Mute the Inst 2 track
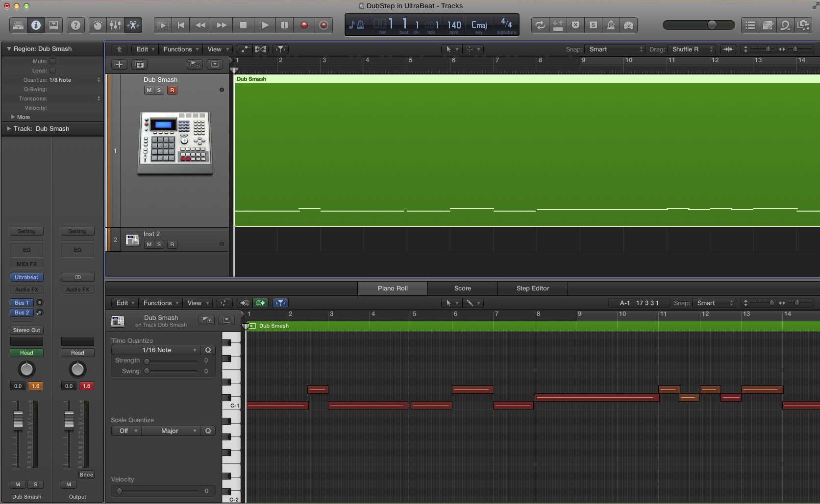This screenshot has height=504, width=820. point(149,244)
